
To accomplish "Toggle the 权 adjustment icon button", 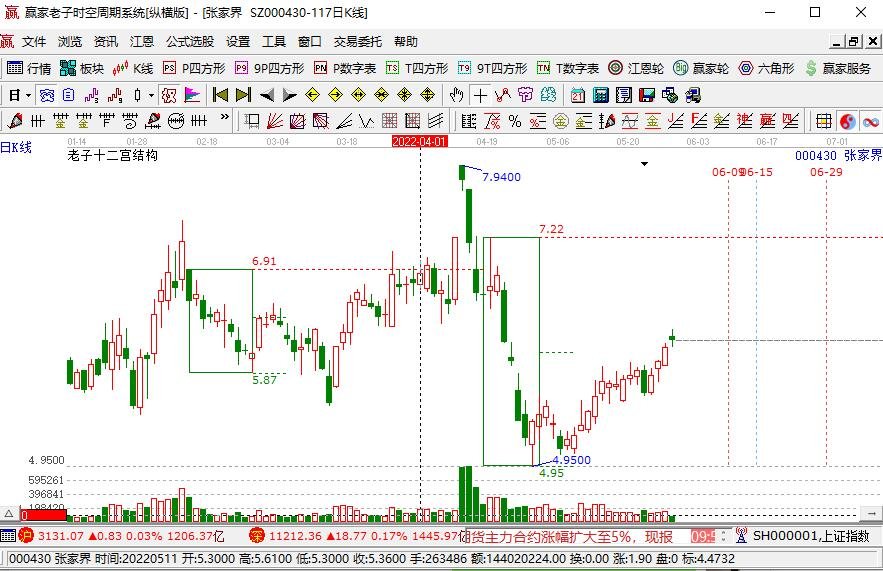I will pyautogui.click(x=169, y=95).
